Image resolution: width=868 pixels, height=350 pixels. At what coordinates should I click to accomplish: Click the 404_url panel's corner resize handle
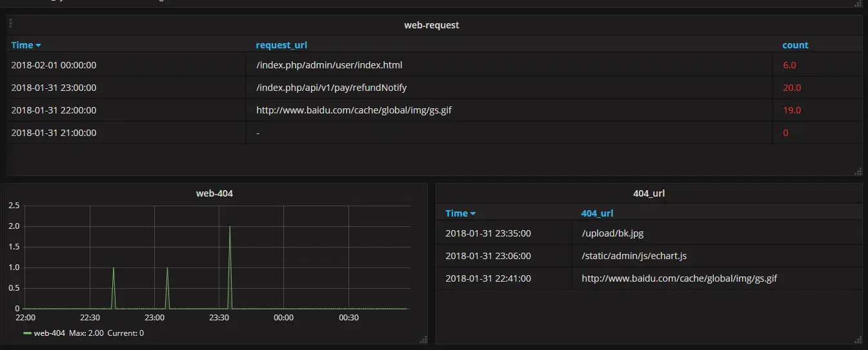coord(858,340)
